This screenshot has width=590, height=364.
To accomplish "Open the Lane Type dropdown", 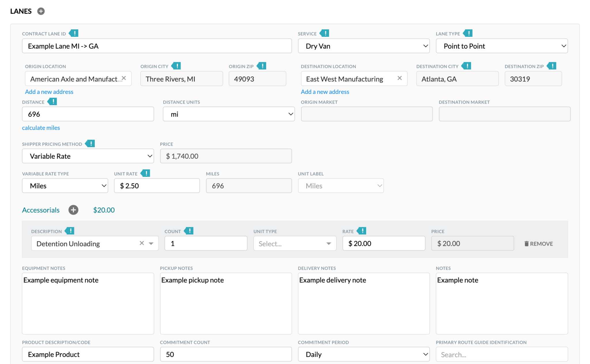I will [x=502, y=46].
